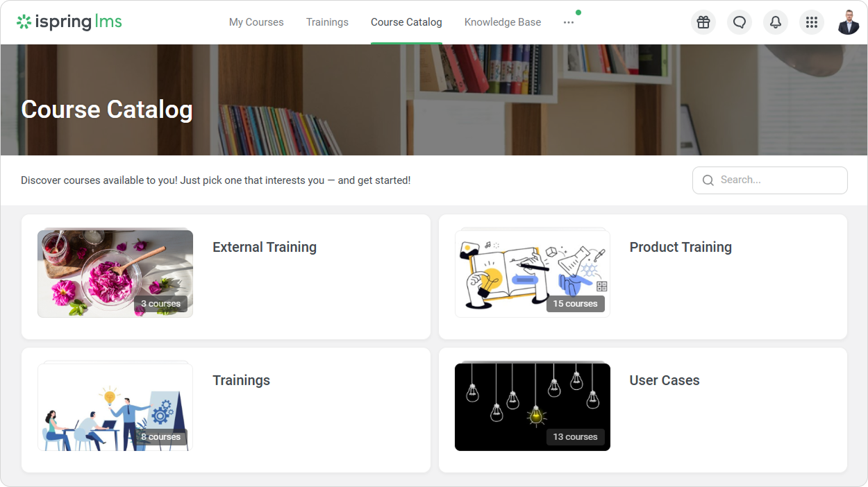Click the search magnifier icon

[708, 180]
